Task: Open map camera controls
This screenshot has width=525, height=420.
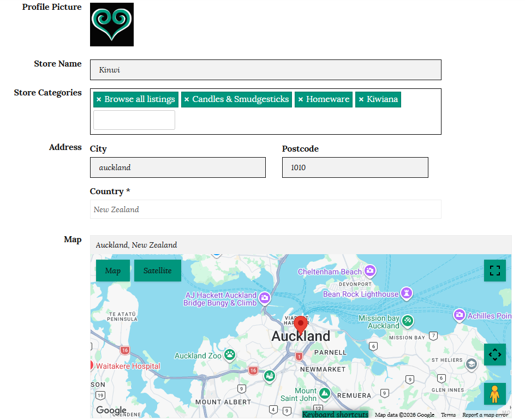Action: 495,355
